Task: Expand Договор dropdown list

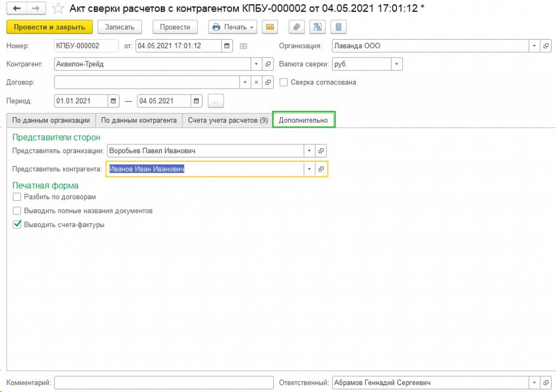Action: coord(245,82)
